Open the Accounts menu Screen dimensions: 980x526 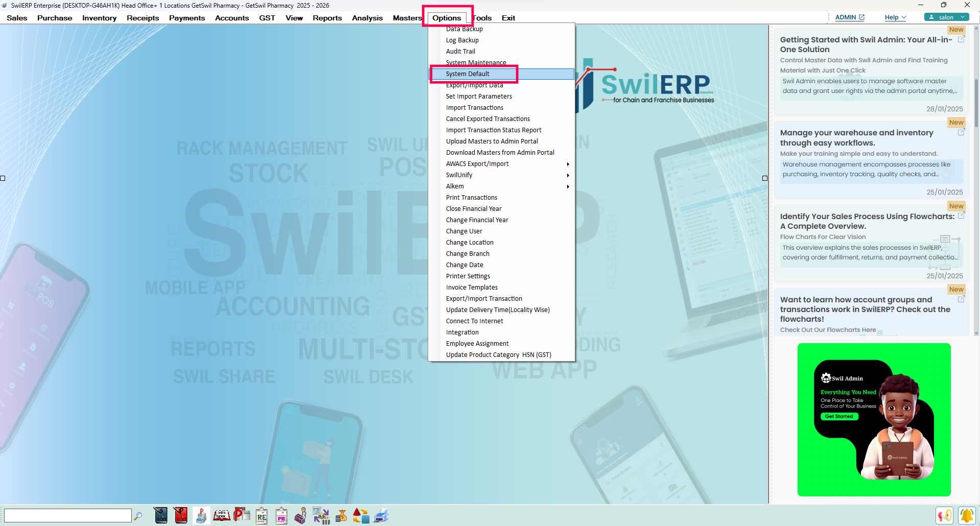tap(232, 18)
